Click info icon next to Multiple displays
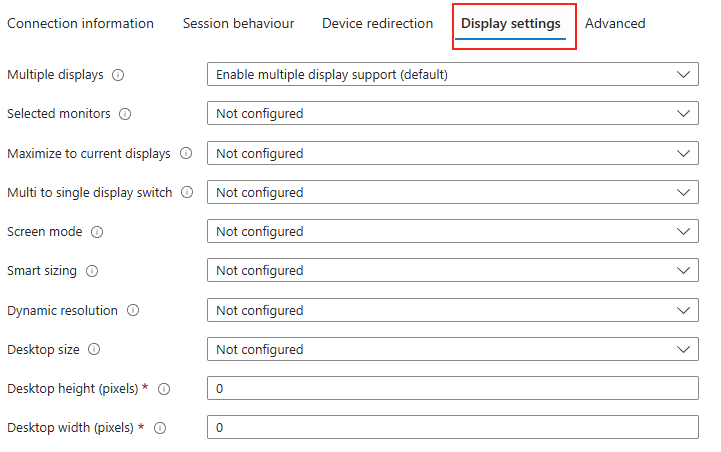This screenshot has width=721, height=452. click(118, 75)
